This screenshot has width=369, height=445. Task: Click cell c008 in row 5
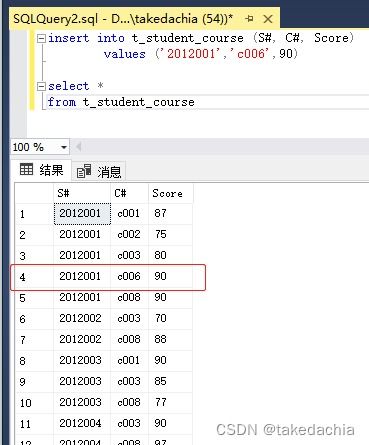click(x=129, y=298)
